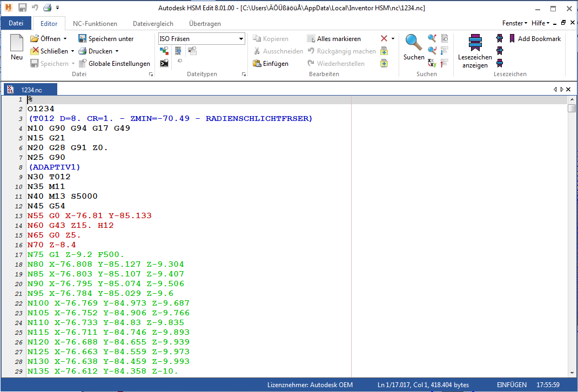Click the third bookmark icon below the arrow bookmarks
This screenshot has height=392, width=578.
click(500, 63)
